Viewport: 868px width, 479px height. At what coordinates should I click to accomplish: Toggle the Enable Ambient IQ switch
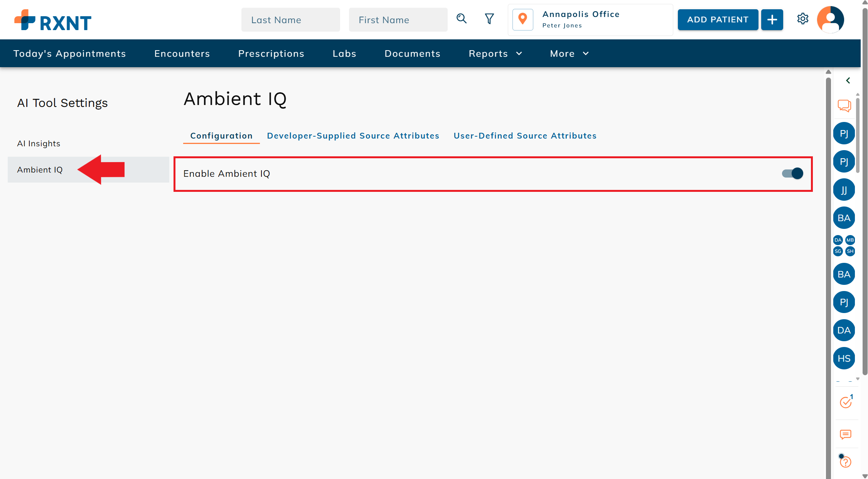click(x=792, y=174)
